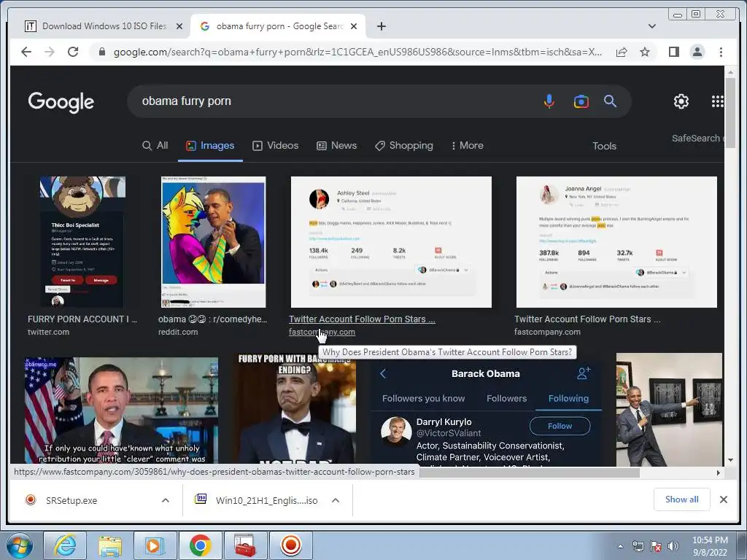Show hidden system tray icons
Image resolution: width=747 pixels, height=560 pixels.
(x=620, y=546)
